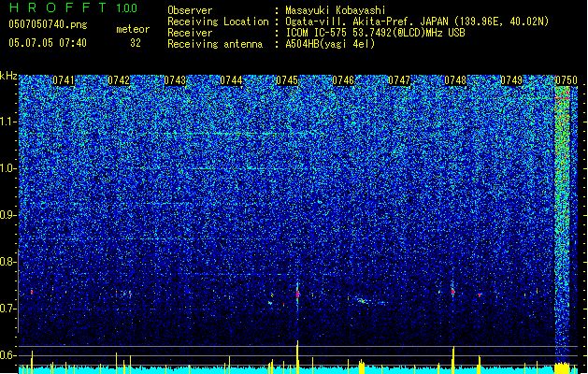This screenshot has height=374, width=588.
Task: Click the bright noise band at 0750
Action: (562, 225)
